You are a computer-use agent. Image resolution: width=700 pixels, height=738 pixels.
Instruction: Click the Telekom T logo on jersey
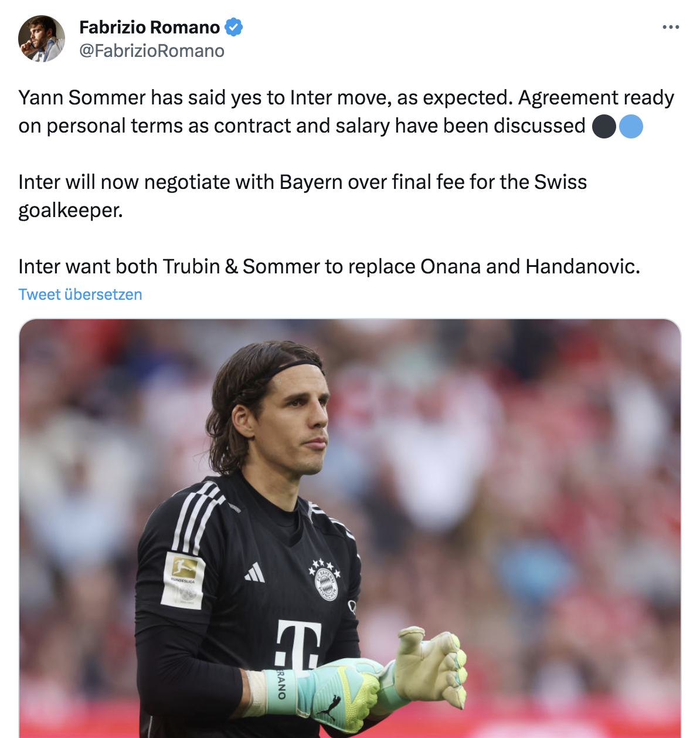[299, 644]
